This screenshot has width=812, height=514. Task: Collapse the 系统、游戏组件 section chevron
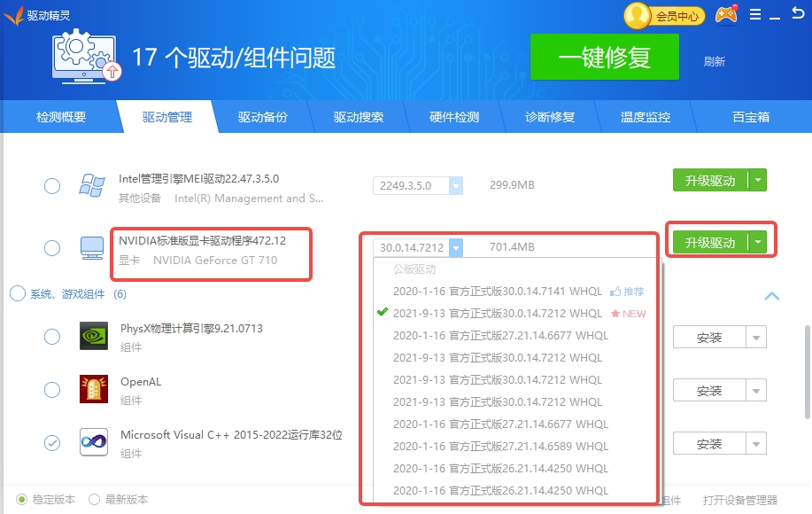[x=771, y=296]
